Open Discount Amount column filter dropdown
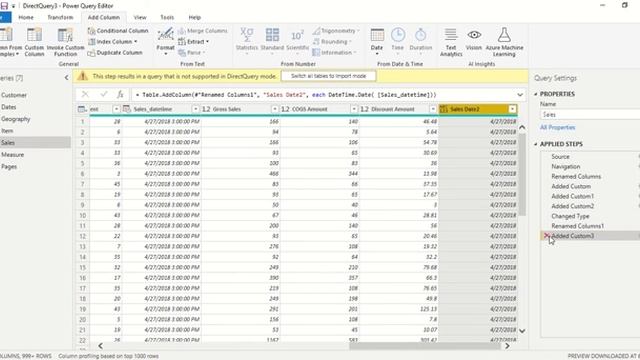 (433, 109)
